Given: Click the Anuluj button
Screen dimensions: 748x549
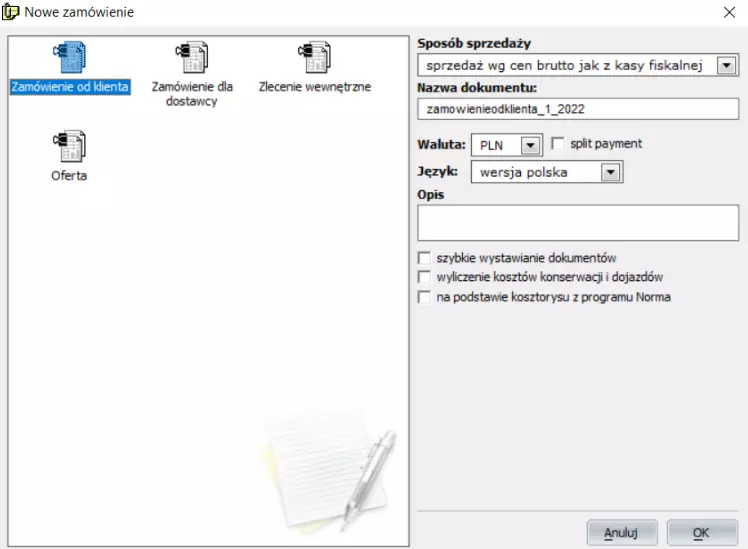Looking at the screenshot, I should [x=622, y=532].
